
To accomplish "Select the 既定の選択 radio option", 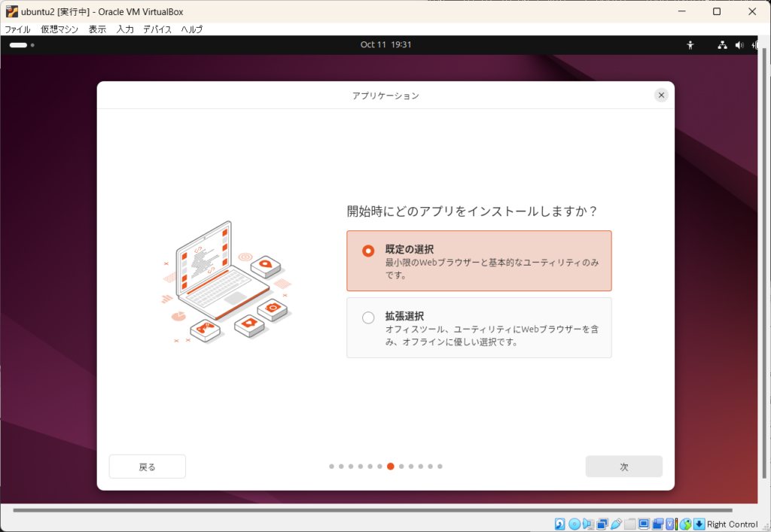I will pos(368,251).
